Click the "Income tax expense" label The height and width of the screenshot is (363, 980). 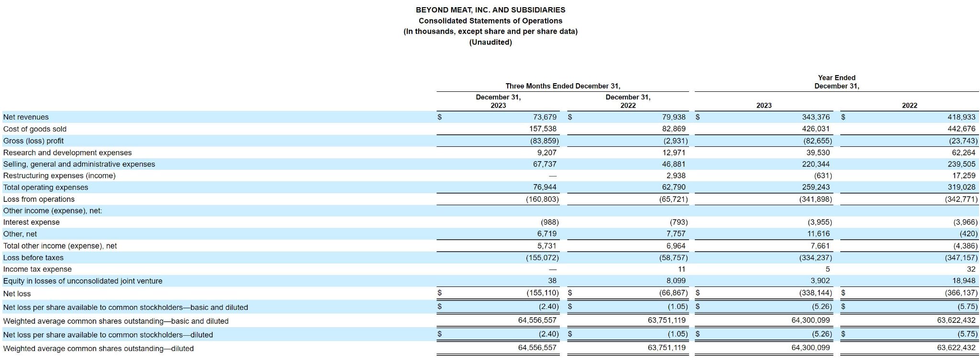tap(37, 269)
